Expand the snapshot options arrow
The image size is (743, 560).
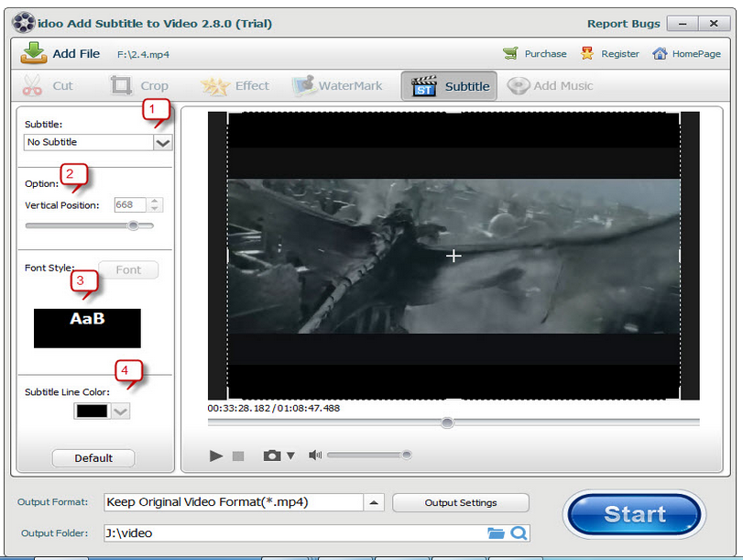(x=290, y=456)
